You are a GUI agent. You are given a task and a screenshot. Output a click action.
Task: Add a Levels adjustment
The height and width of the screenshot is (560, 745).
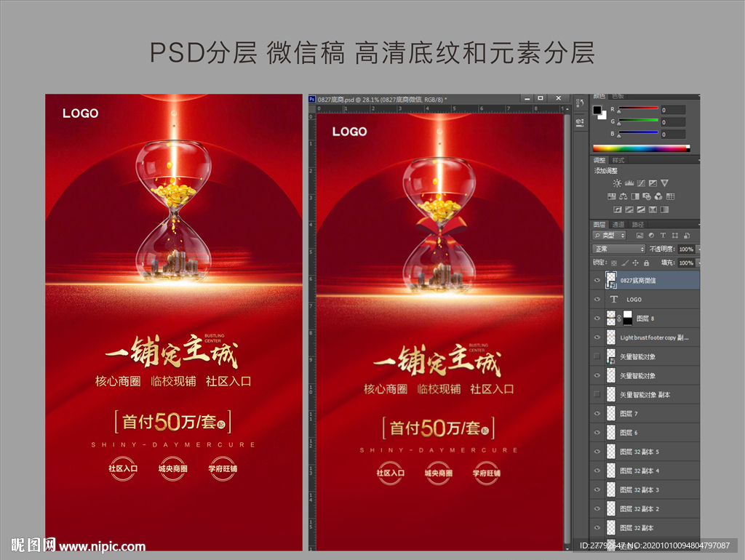coord(629,183)
